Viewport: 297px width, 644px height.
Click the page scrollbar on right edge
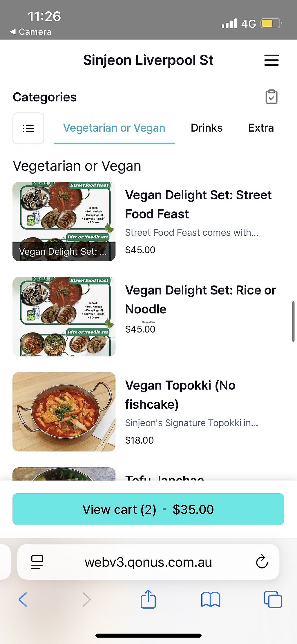pyautogui.click(x=293, y=322)
